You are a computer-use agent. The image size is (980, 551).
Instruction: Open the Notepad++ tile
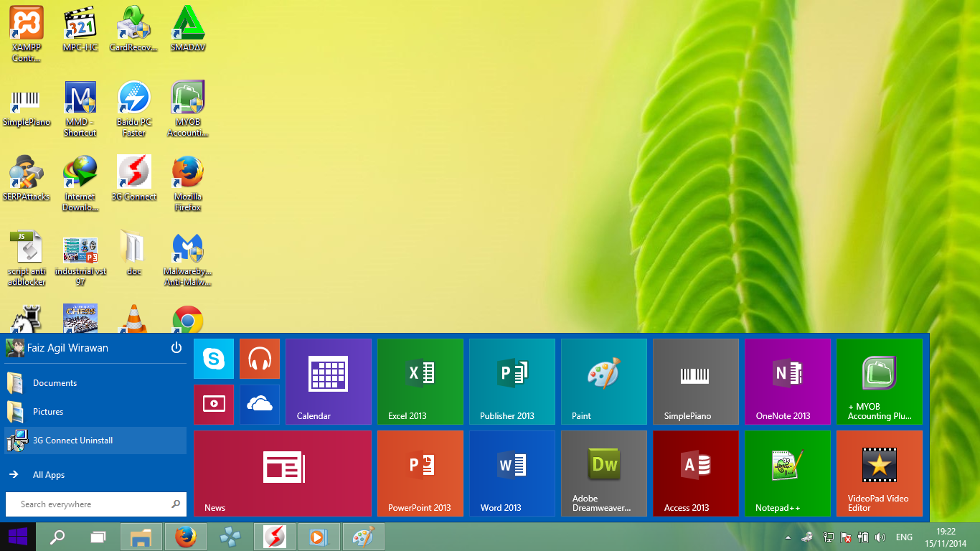click(x=788, y=474)
